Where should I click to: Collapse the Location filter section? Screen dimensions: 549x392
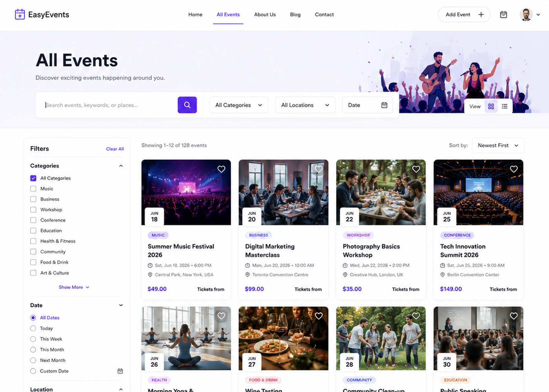point(121,389)
